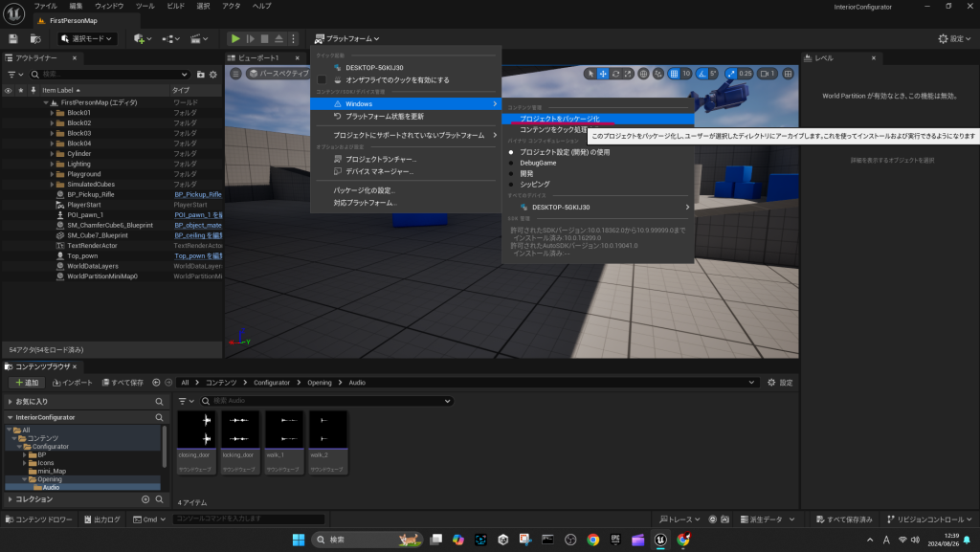
Task: Select the シッピング build configuration
Action: (534, 184)
